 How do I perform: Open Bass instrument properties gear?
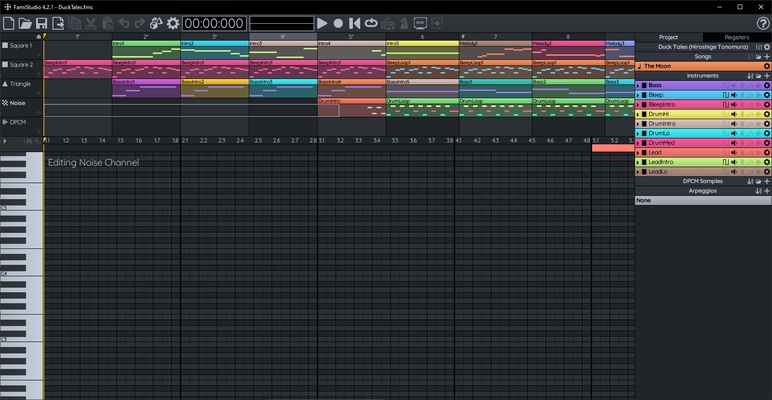767,85
